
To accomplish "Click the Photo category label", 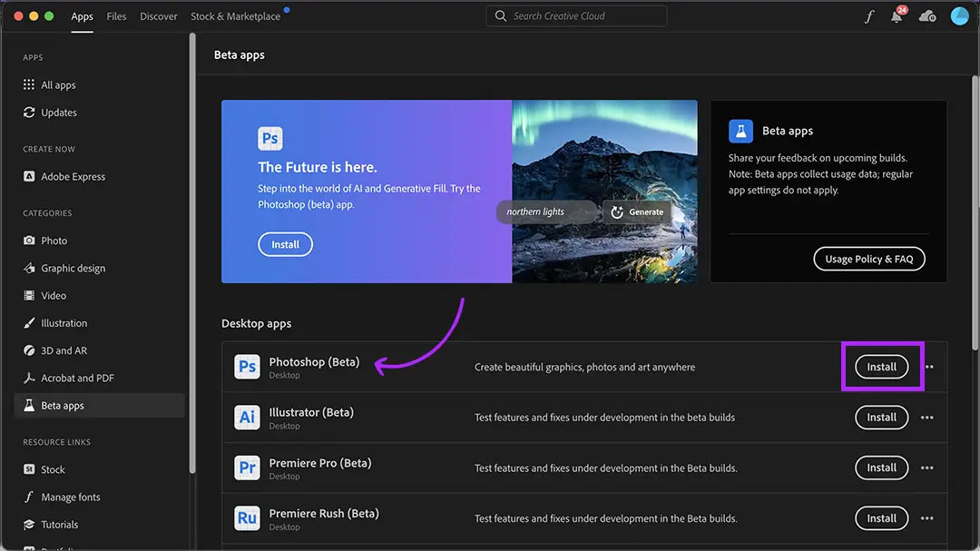I will tap(54, 241).
